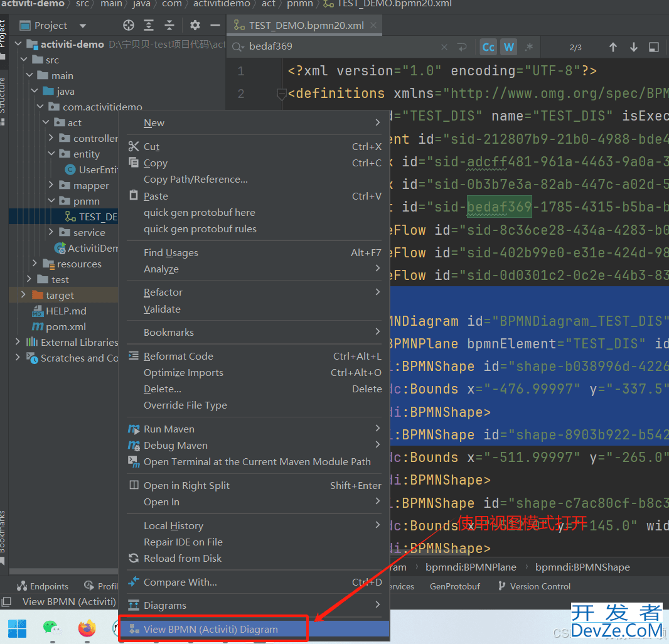669x644 pixels.
Task: Collapse the java folder
Action: pos(35,91)
